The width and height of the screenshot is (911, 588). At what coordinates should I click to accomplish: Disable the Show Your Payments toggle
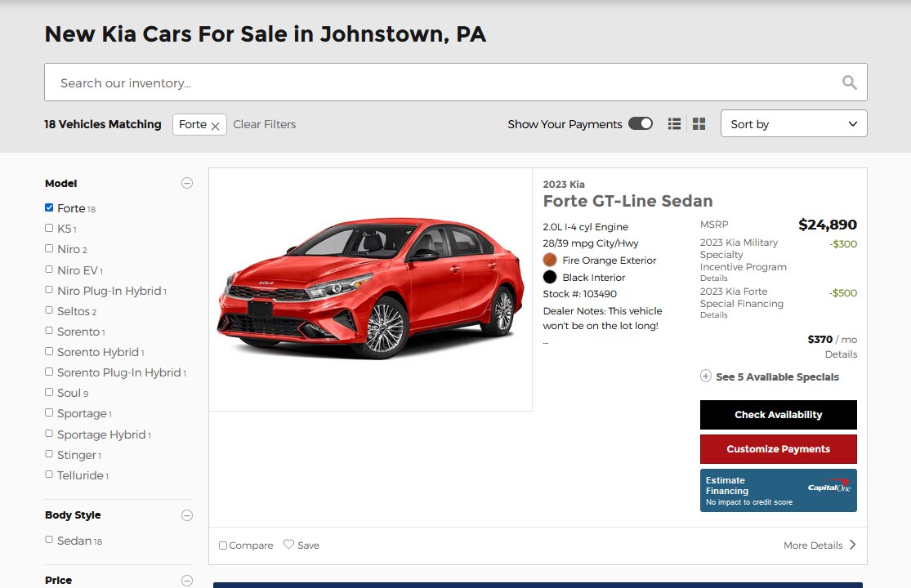[641, 123]
